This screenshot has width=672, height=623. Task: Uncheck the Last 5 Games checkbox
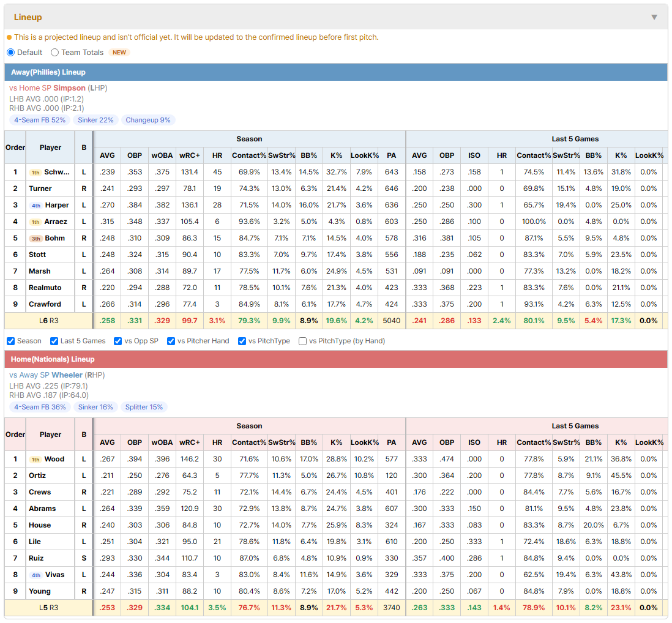(54, 341)
